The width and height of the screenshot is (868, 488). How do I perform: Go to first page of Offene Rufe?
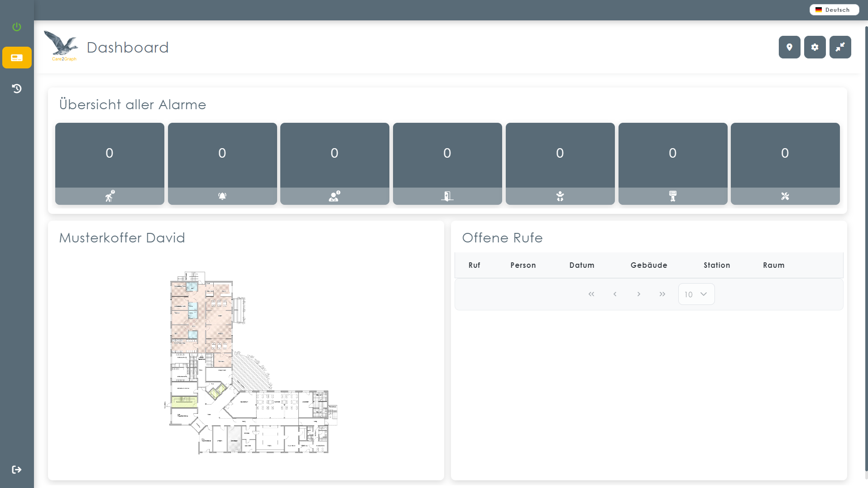coord(591,294)
